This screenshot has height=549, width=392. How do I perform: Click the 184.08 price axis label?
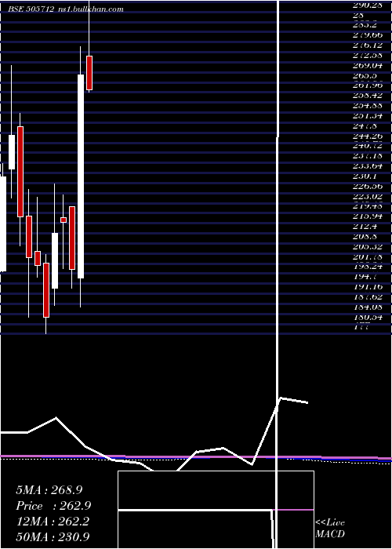coord(368,307)
